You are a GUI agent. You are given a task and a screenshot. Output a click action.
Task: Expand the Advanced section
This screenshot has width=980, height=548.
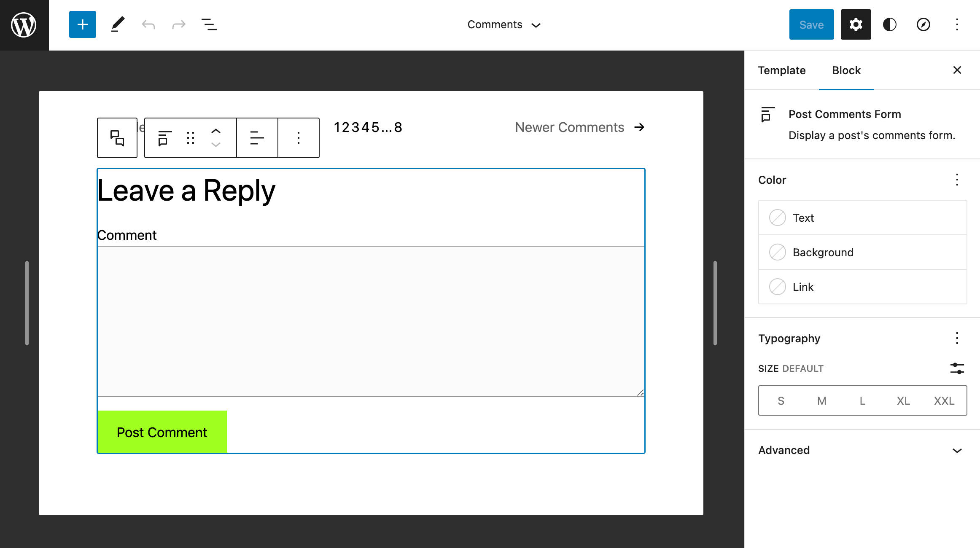pyautogui.click(x=862, y=450)
